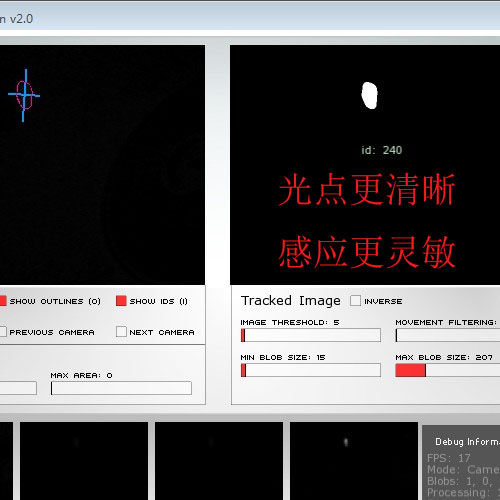Adjust the Image Threshold slider

point(310,335)
